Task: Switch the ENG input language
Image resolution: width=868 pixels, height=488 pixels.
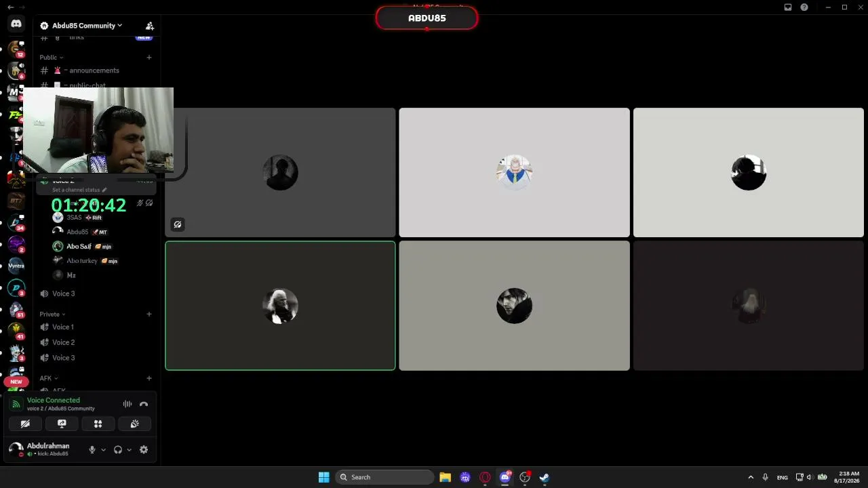Action: coord(783,477)
